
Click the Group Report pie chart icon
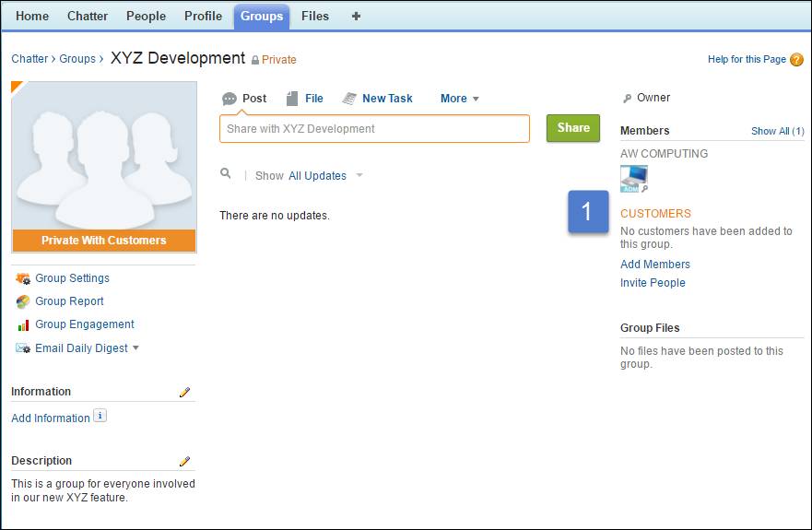[23, 301]
